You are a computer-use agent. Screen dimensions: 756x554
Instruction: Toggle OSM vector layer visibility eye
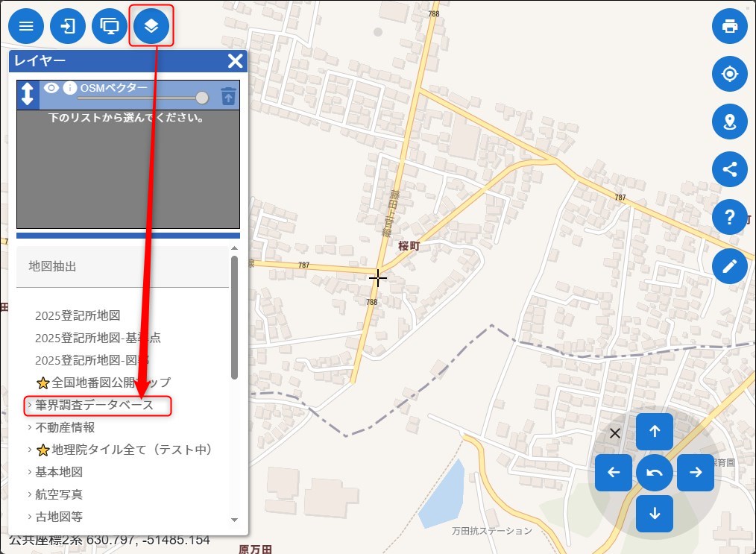coord(51,88)
